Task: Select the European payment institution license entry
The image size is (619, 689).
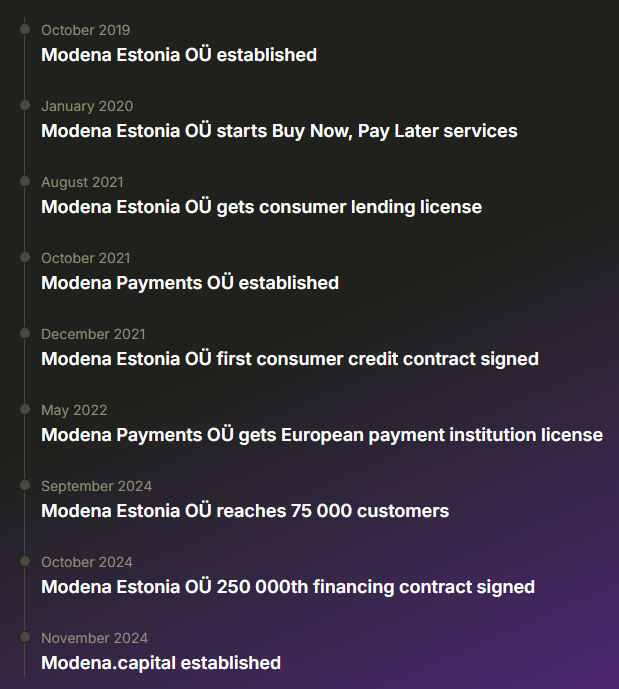Action: pyautogui.click(x=322, y=435)
